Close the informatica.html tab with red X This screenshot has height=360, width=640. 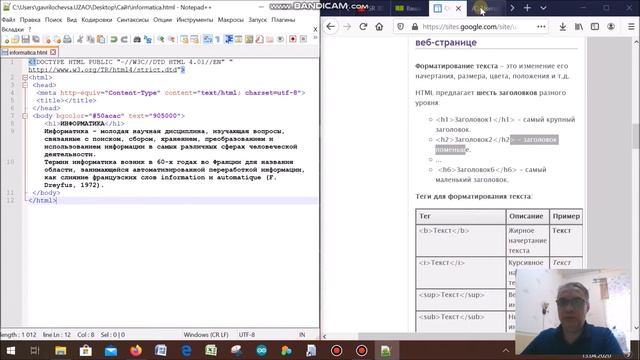click(x=53, y=52)
